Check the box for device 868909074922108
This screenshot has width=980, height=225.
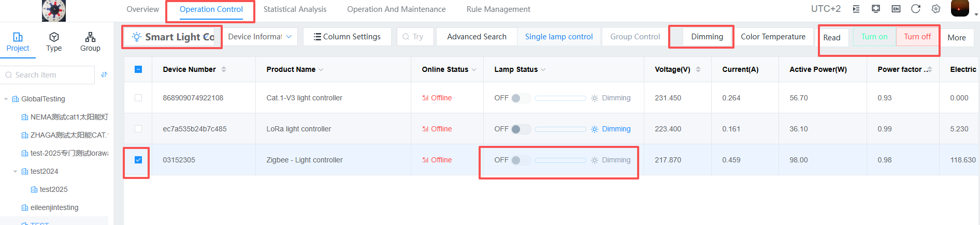[138, 98]
